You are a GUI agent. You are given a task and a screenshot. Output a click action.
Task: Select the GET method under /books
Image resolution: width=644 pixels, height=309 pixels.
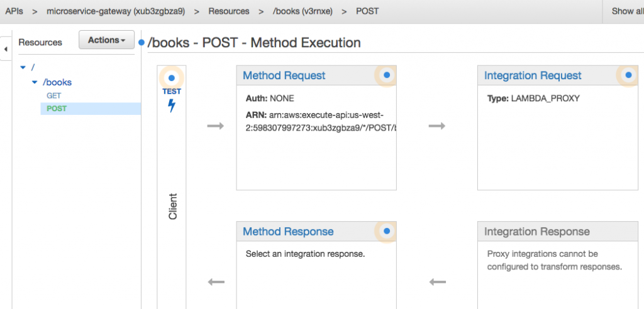54,95
